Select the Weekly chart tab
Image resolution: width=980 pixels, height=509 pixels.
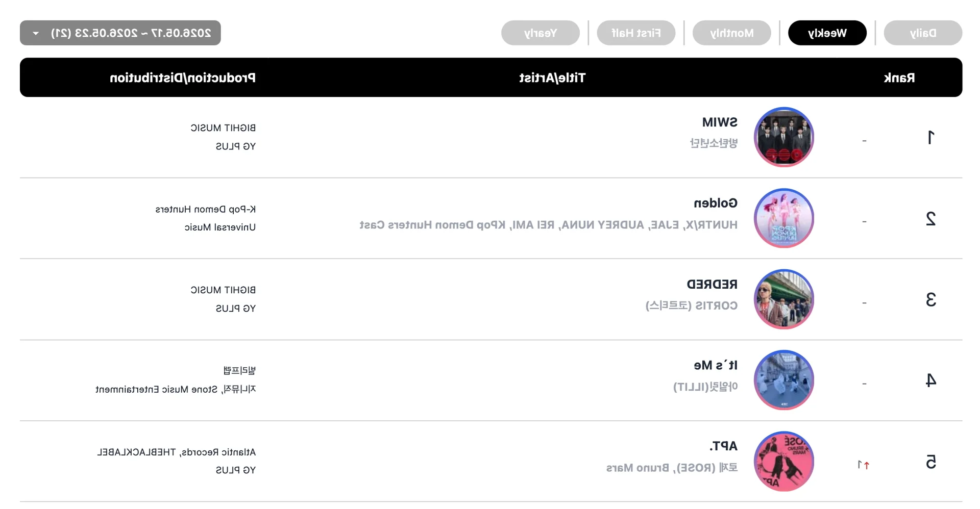[x=827, y=33]
